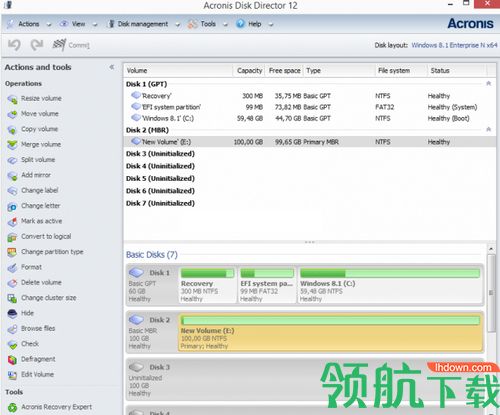Viewport: 500px width, 415px height.
Task: Select Disk 5 (Uninitialized) in list
Action: [x=160, y=179]
